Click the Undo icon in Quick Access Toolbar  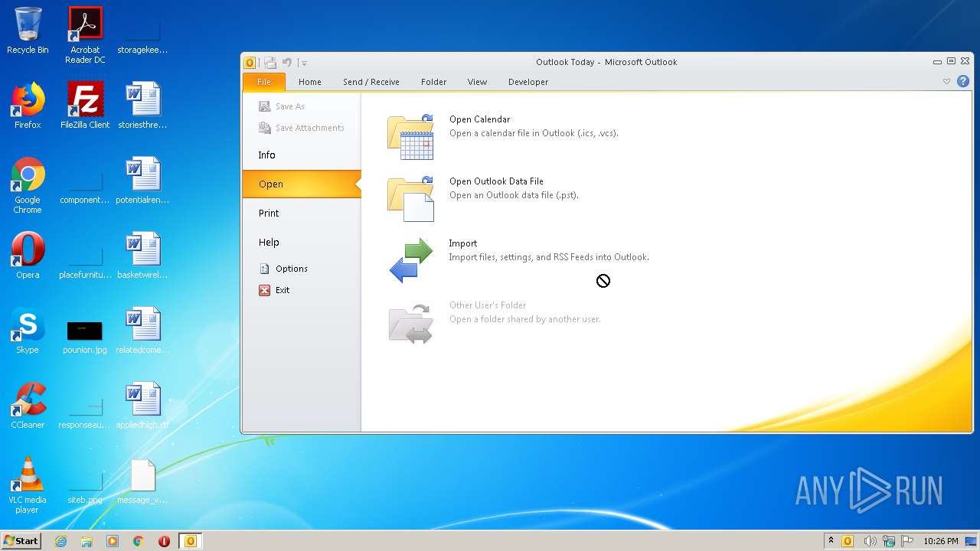tap(287, 63)
